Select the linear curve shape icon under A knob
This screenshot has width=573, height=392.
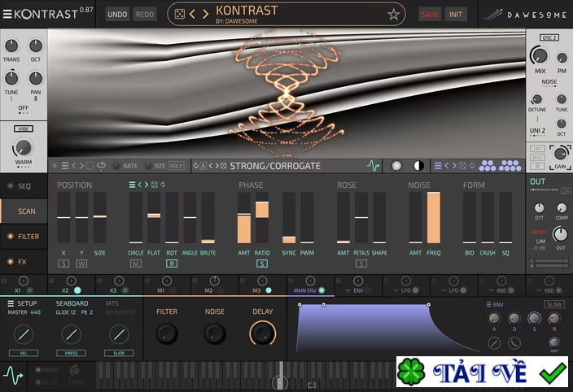click(x=494, y=343)
